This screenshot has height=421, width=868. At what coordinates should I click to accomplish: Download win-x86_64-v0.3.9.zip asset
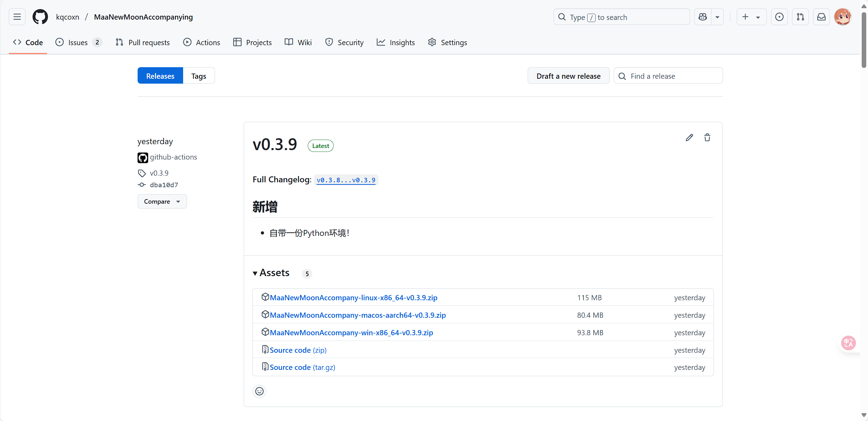coord(352,332)
